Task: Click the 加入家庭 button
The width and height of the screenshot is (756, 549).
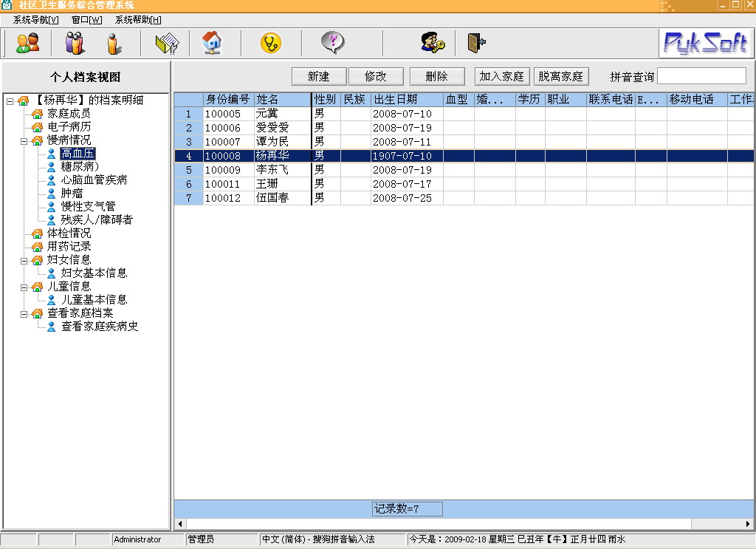Action: pyautogui.click(x=501, y=76)
